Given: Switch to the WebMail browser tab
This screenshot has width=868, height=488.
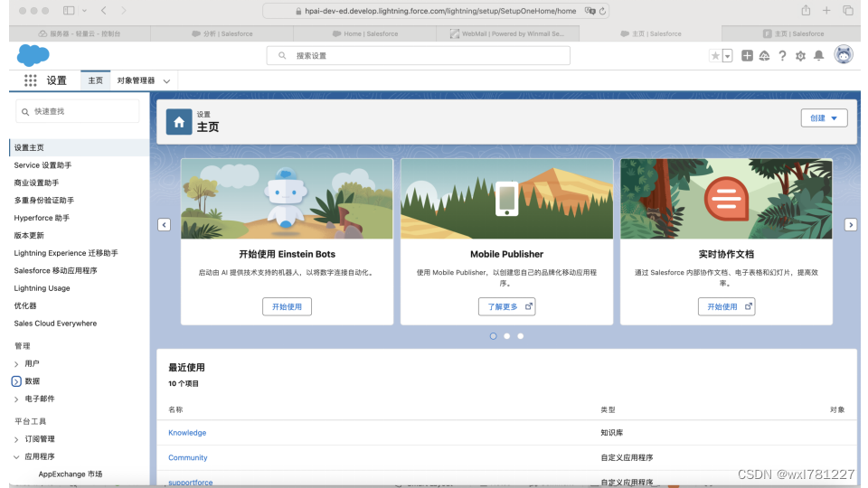Looking at the screenshot, I should point(507,33).
